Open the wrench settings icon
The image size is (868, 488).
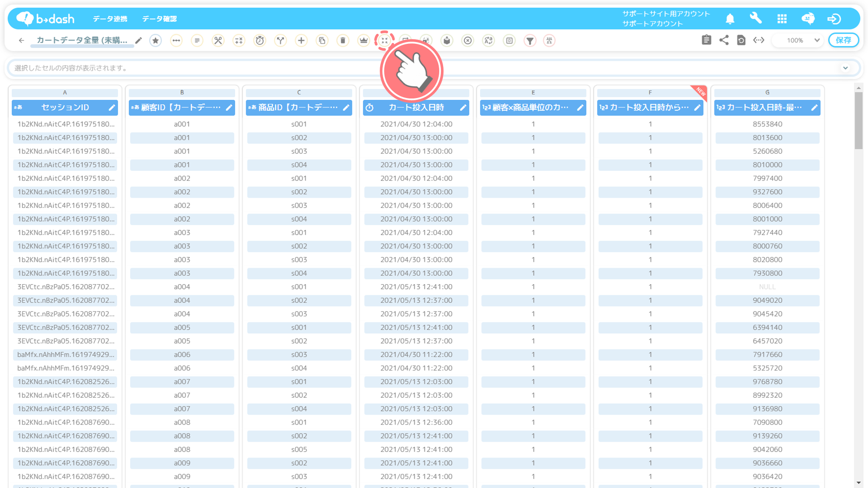coord(756,19)
